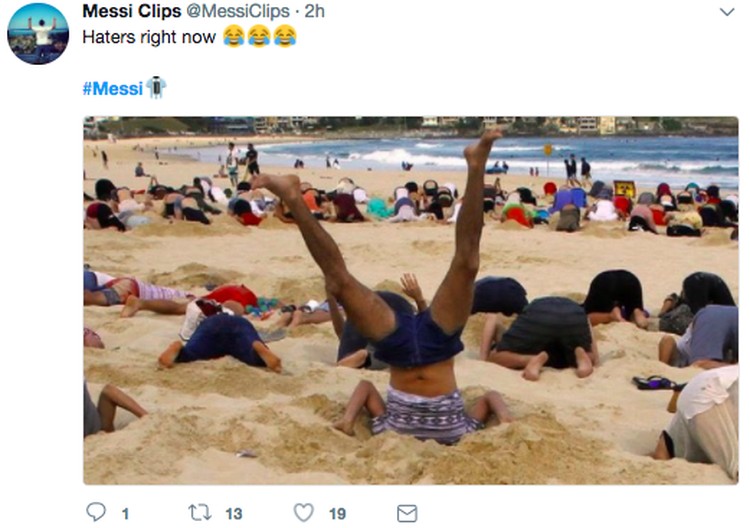Like the tweet with heart icon
The image size is (750, 528).
[303, 513]
